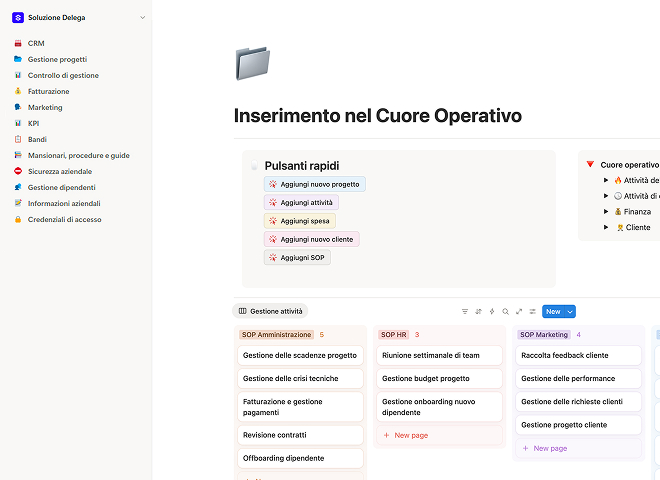
Task: Open the New button dropdown arrow
Action: point(570,312)
